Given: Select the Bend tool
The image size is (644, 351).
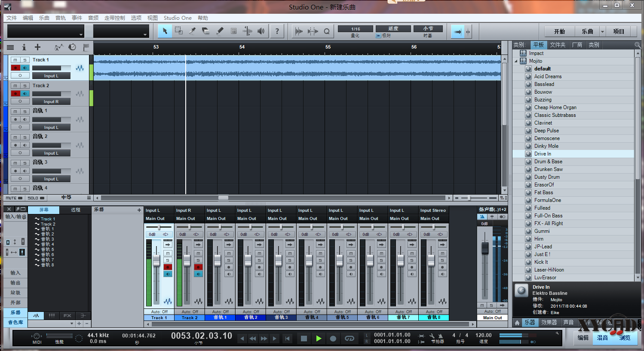Looking at the screenshot, I should (247, 31).
